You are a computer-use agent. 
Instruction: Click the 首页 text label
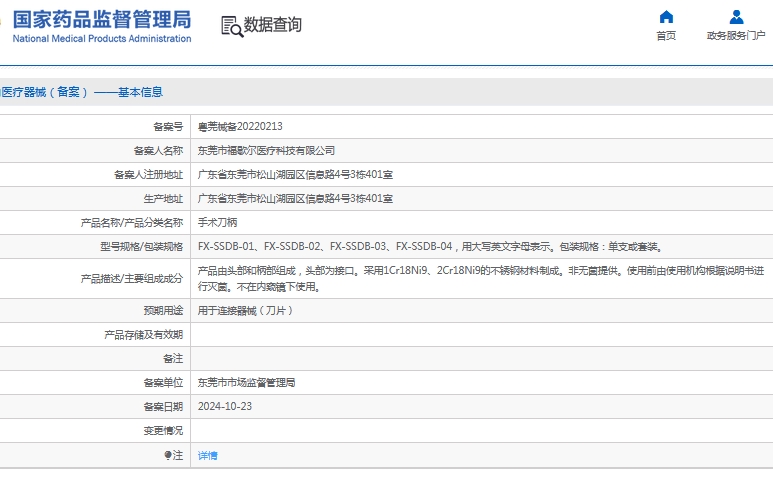pyautogui.click(x=666, y=35)
